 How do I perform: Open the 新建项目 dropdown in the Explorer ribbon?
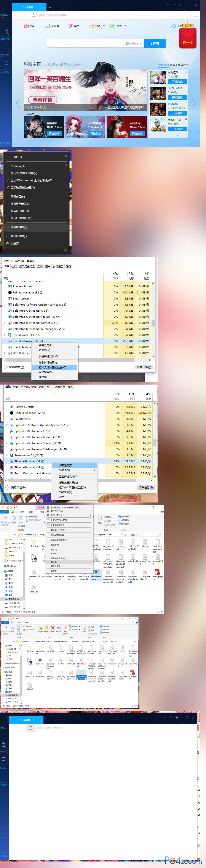tap(75, 627)
